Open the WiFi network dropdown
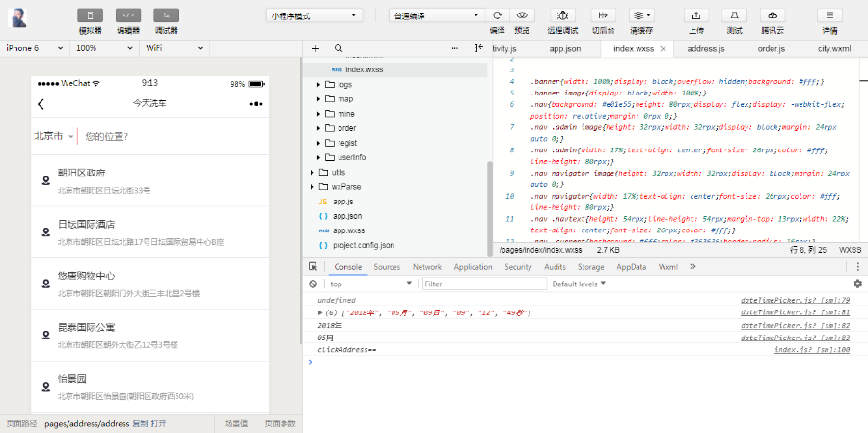The height and width of the screenshot is (433, 868). coord(174,47)
